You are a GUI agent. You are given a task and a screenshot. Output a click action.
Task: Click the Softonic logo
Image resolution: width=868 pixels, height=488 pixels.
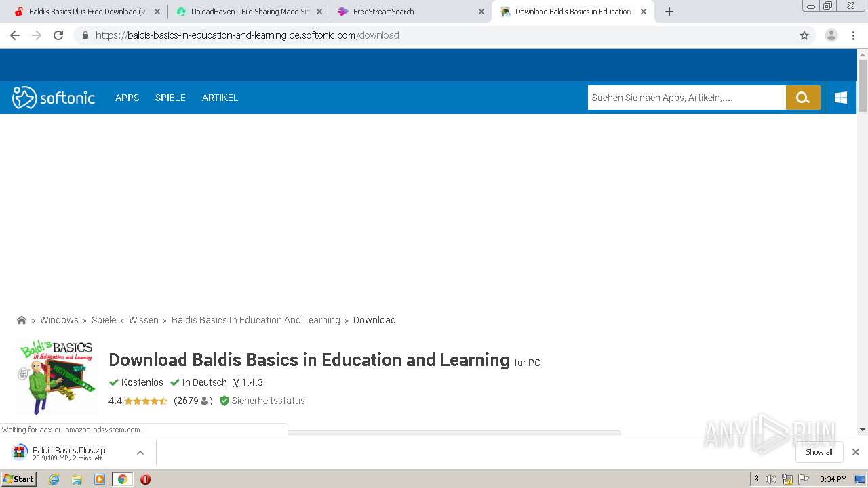coord(54,98)
